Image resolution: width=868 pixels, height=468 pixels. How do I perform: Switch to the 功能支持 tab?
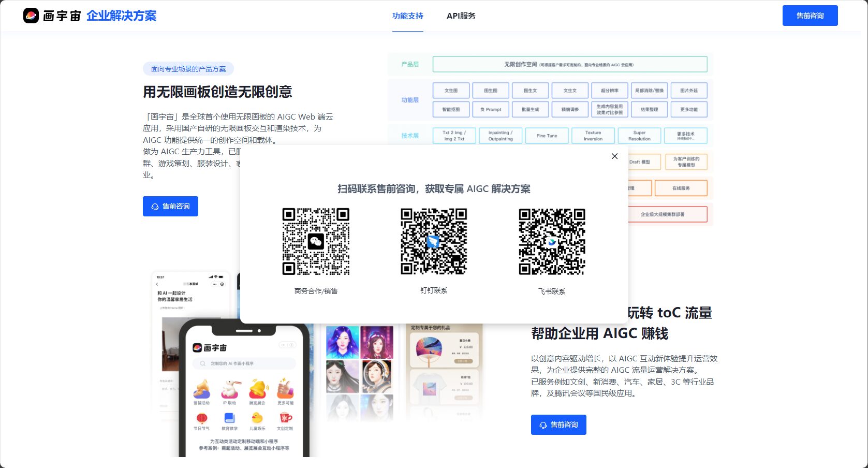click(x=408, y=16)
